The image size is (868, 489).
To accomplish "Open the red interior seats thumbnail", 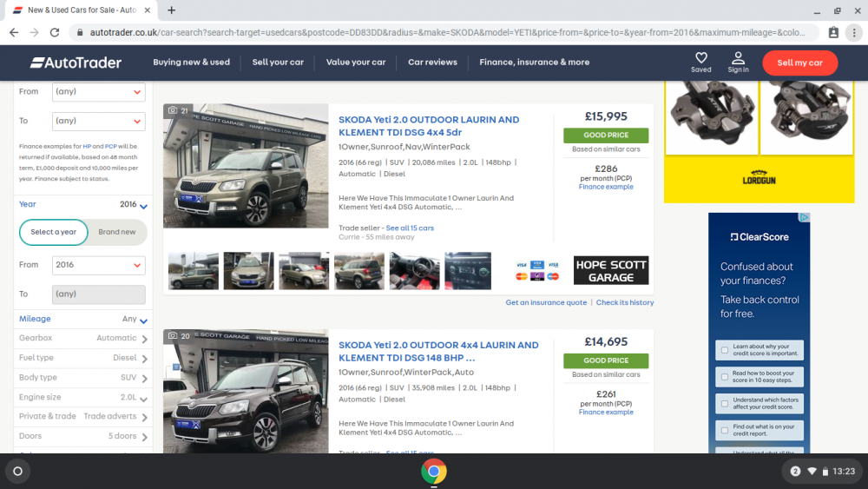I will pos(414,271).
